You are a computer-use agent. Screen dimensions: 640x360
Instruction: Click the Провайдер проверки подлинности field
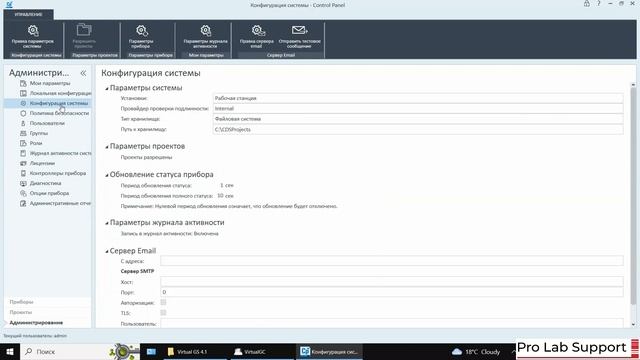(x=418, y=109)
